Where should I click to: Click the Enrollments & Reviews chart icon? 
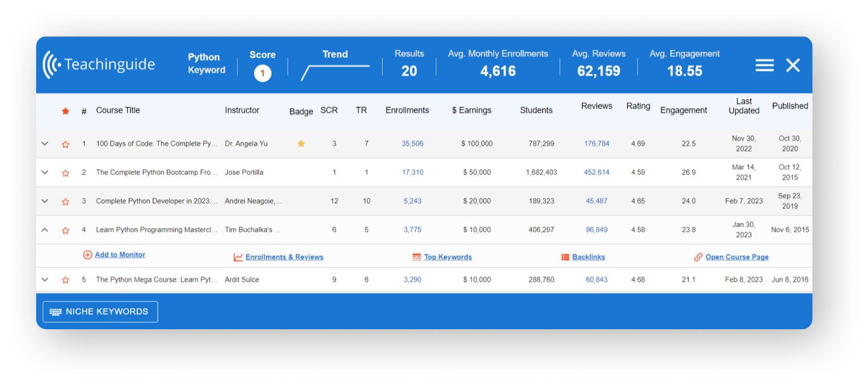[238, 257]
